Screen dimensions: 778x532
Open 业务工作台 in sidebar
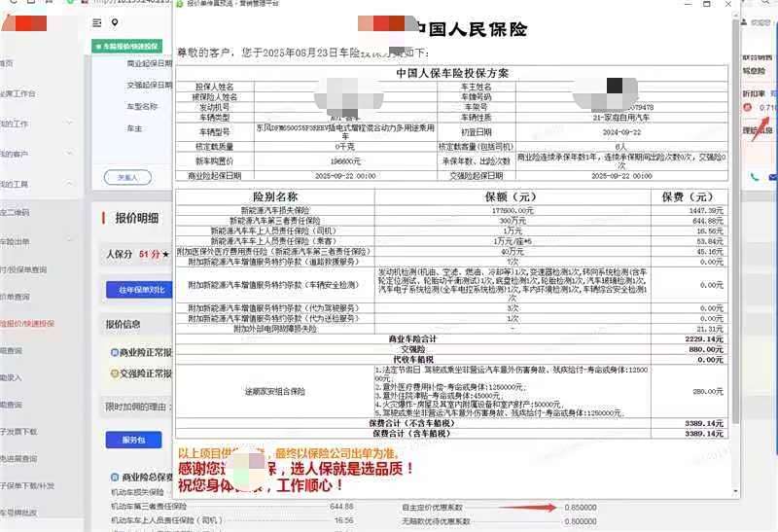pyautogui.click(x=18, y=93)
